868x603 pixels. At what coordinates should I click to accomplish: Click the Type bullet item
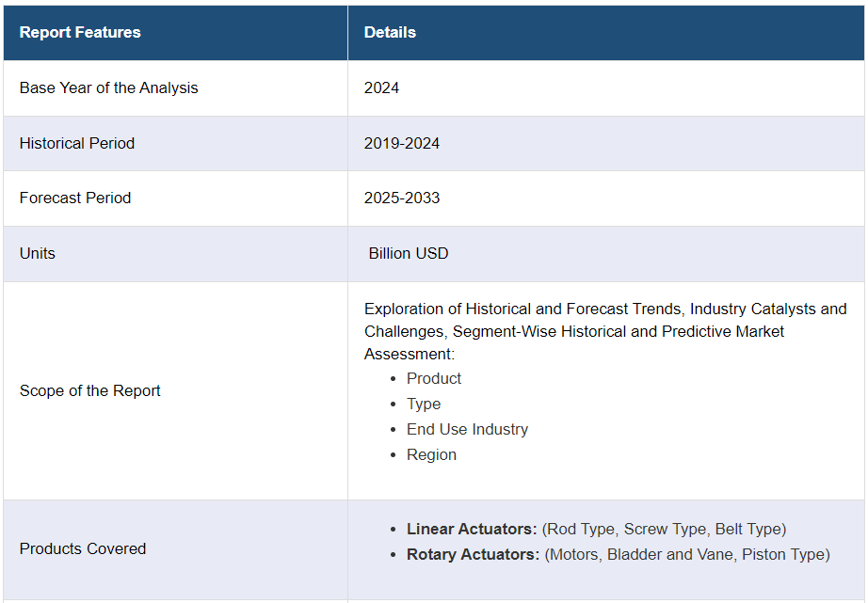click(x=424, y=404)
